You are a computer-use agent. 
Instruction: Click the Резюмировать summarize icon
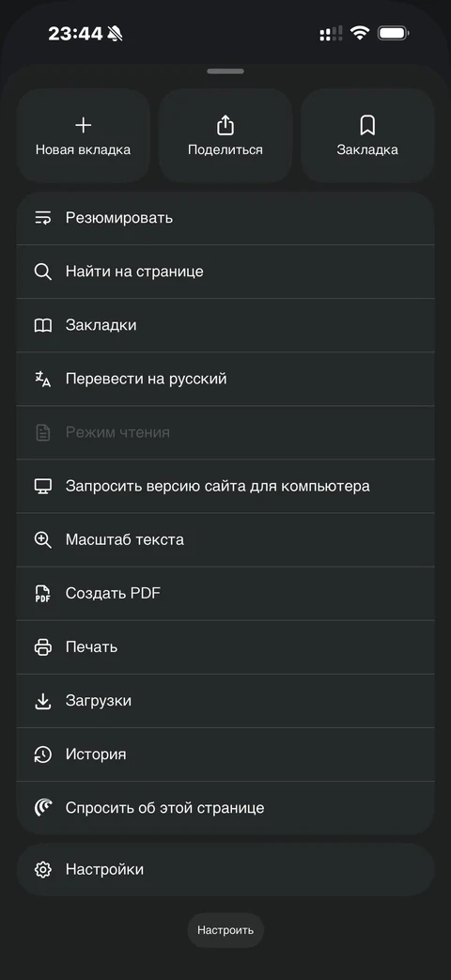pos(42,218)
